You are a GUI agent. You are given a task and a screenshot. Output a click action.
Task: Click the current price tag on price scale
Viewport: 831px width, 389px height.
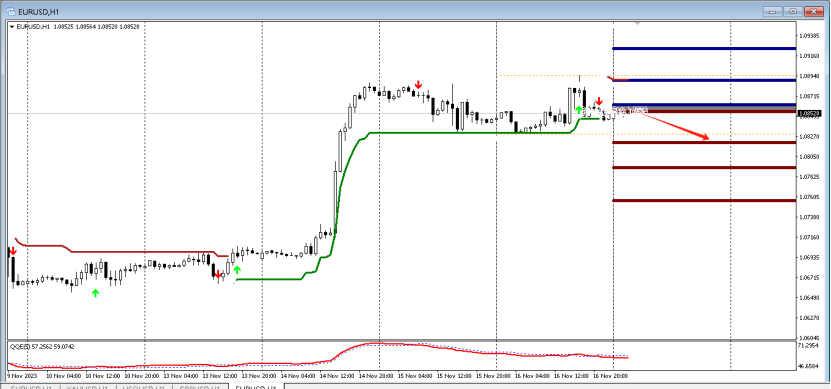coord(809,113)
